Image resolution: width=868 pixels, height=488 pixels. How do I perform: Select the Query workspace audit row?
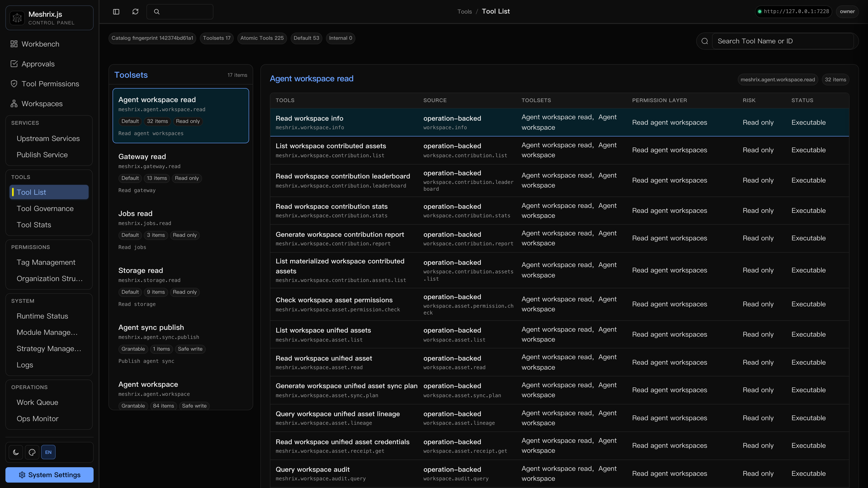(559, 474)
